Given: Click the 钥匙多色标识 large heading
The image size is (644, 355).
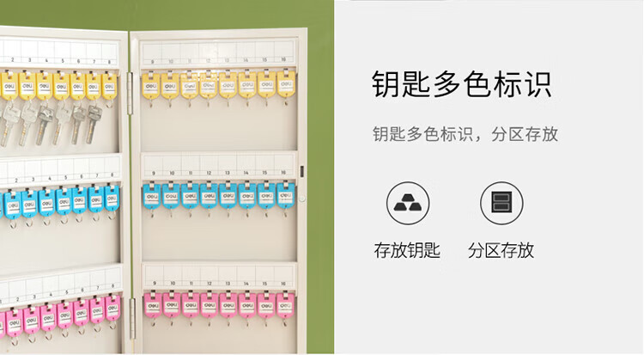Looking at the screenshot, I should [461, 84].
